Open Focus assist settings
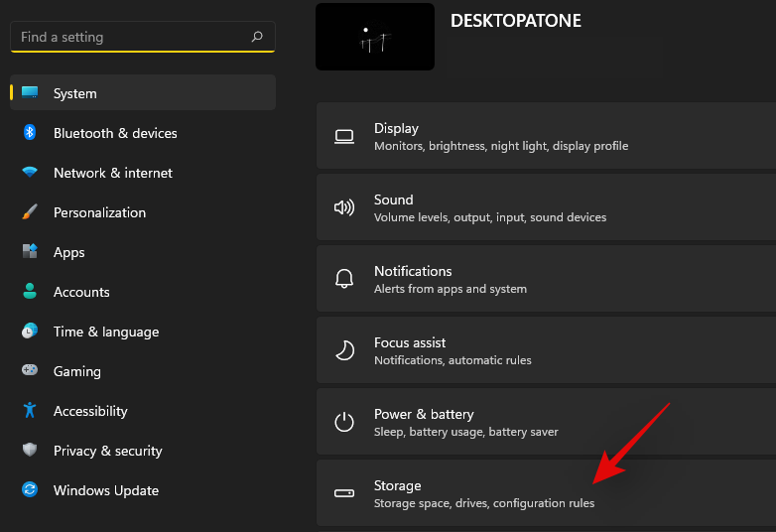 tap(546, 350)
